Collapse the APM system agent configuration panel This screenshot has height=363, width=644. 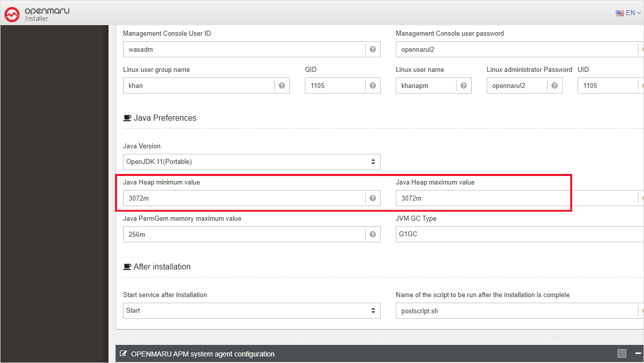point(638,353)
